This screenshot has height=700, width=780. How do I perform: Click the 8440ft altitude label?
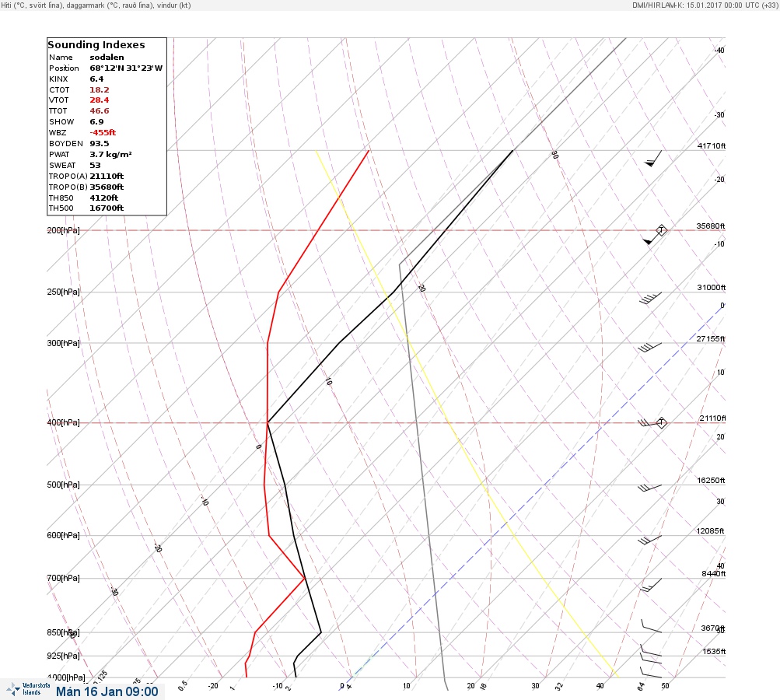[x=713, y=574]
